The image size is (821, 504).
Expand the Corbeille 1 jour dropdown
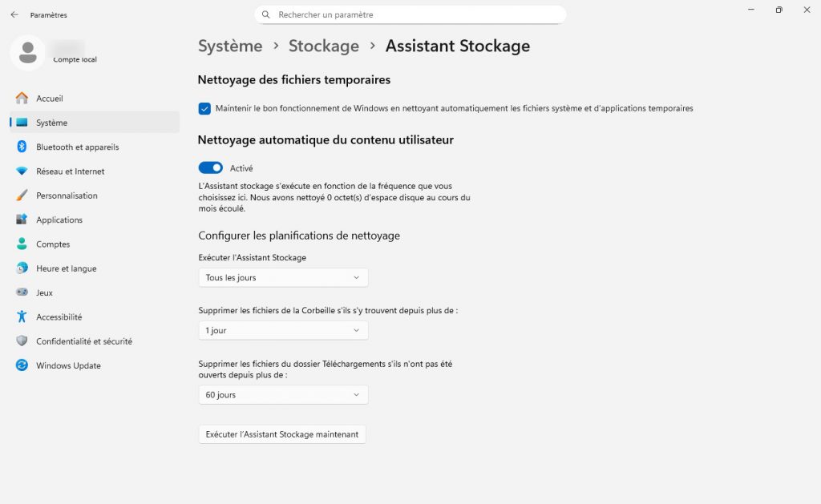coord(283,330)
